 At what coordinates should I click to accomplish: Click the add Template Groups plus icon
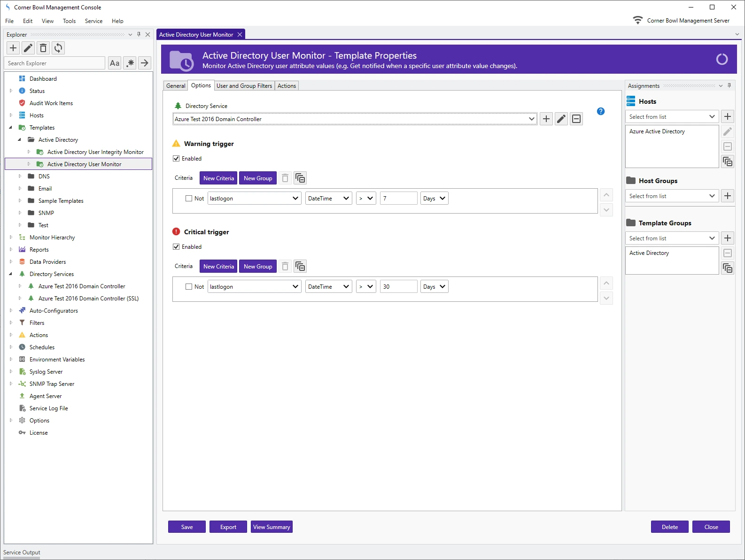pyautogui.click(x=728, y=238)
